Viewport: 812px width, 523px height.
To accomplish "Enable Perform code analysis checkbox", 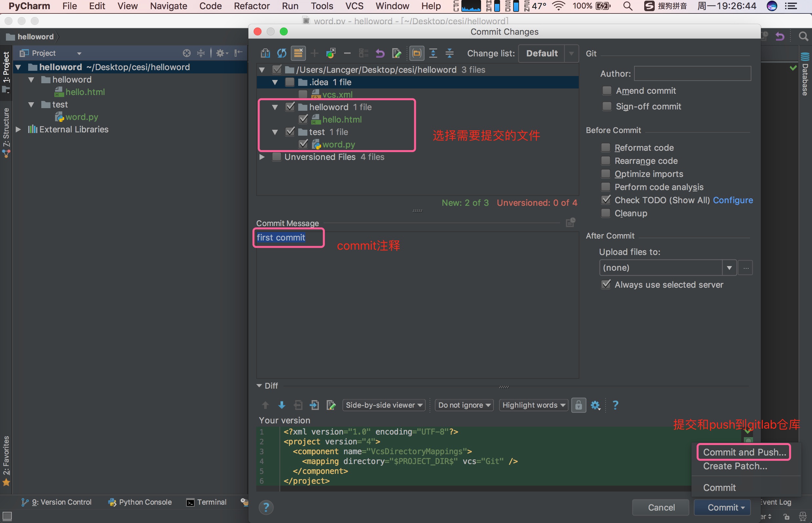I will pos(606,187).
